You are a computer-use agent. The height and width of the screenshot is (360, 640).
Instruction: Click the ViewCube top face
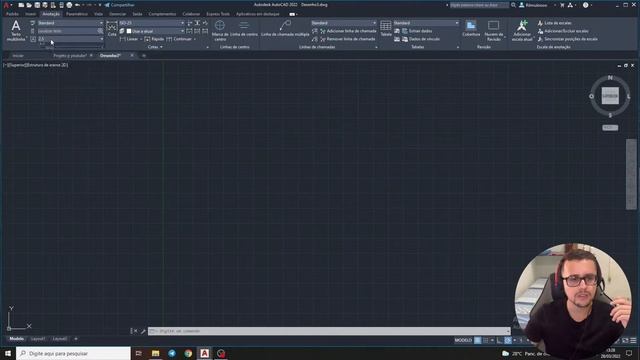(x=610, y=96)
